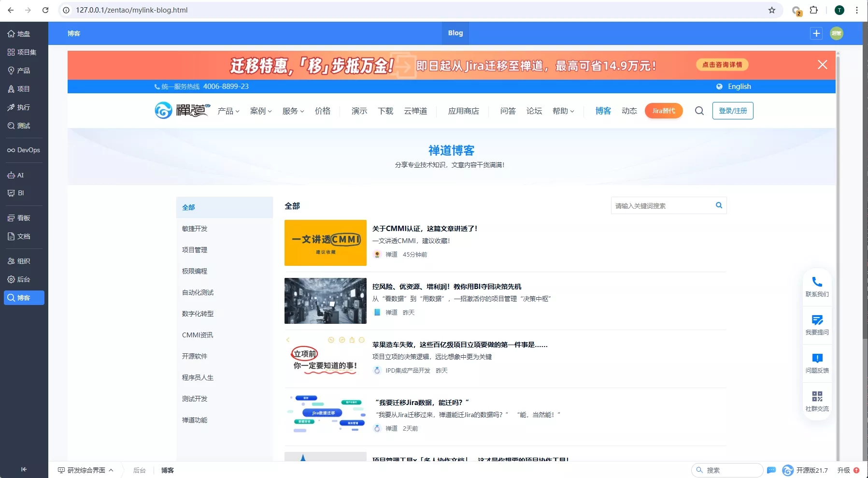
Task: Select 博客 blog in the sidebar
Action: (x=24, y=298)
